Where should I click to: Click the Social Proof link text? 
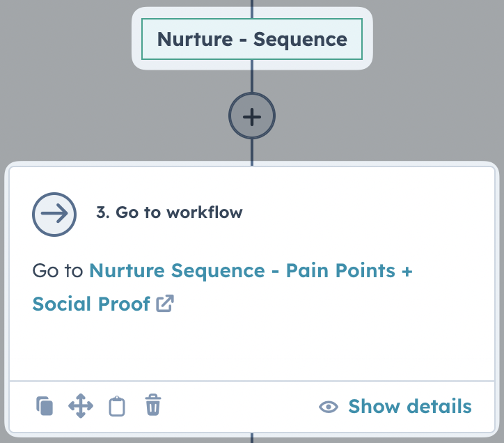(x=91, y=304)
